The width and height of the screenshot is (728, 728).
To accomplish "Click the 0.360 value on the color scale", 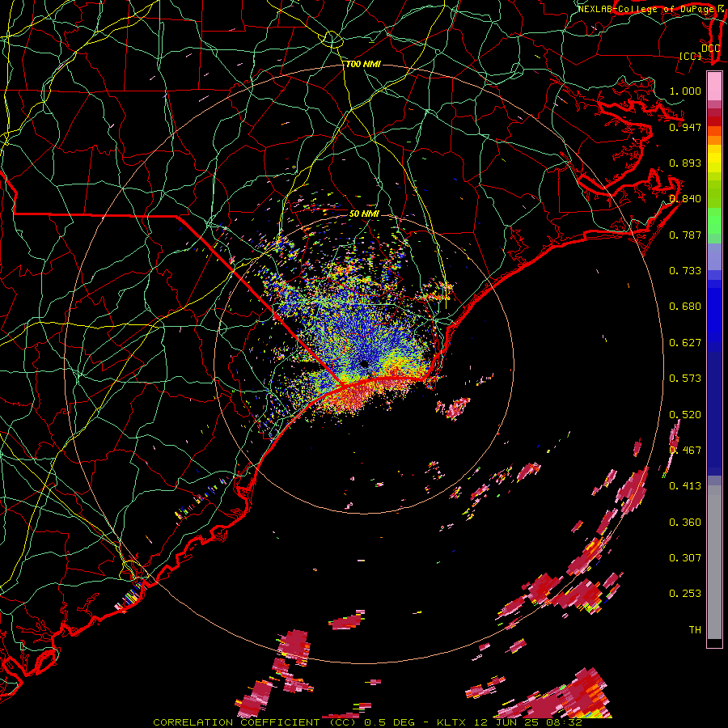I will tap(685, 522).
